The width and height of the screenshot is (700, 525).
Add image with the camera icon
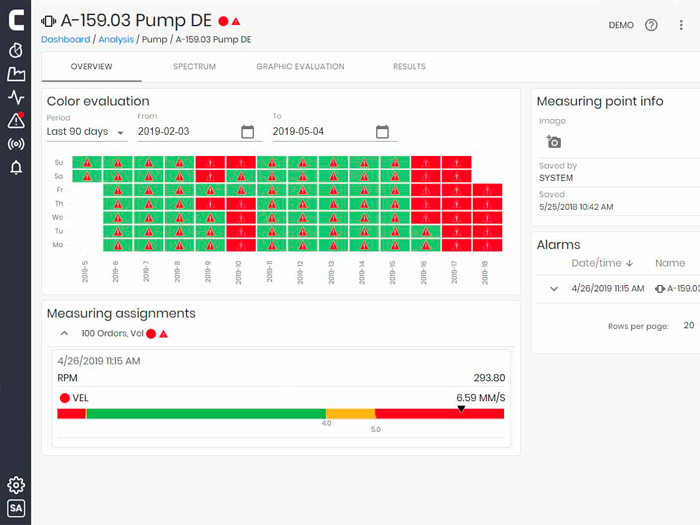pos(554,142)
